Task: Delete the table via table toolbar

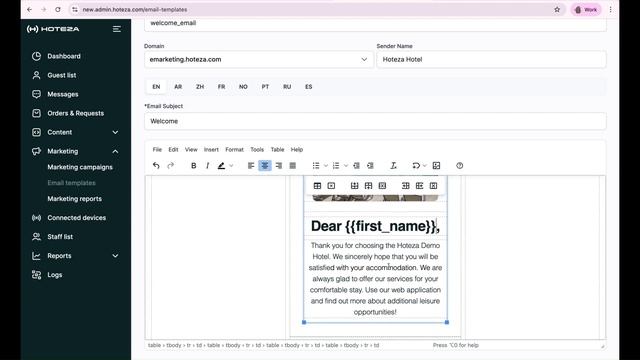Action: pyautogui.click(x=331, y=186)
